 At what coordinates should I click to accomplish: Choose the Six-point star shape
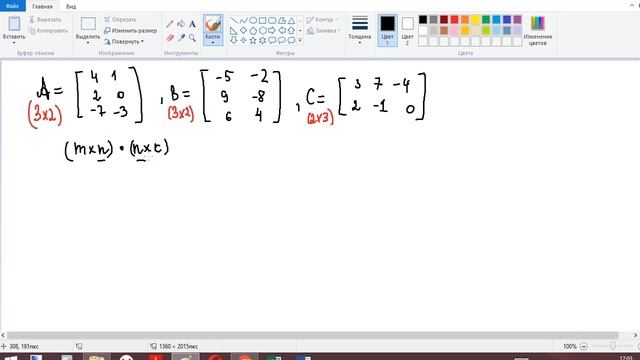click(x=262, y=40)
